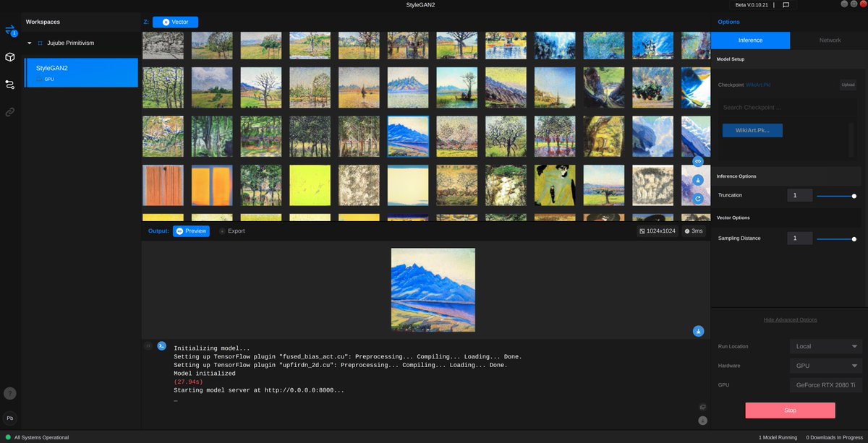
Task: Select the Export output tab
Action: pos(231,231)
